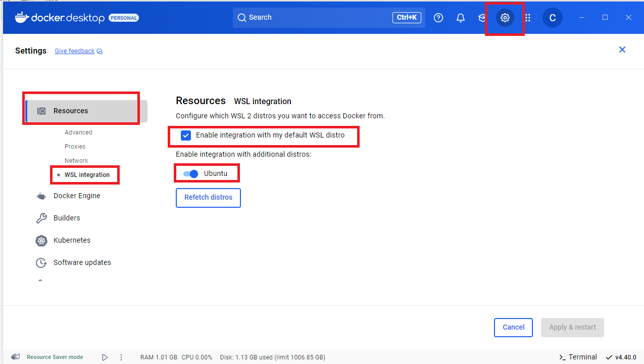Open the three-dot engine menu in status bar

pos(121,357)
